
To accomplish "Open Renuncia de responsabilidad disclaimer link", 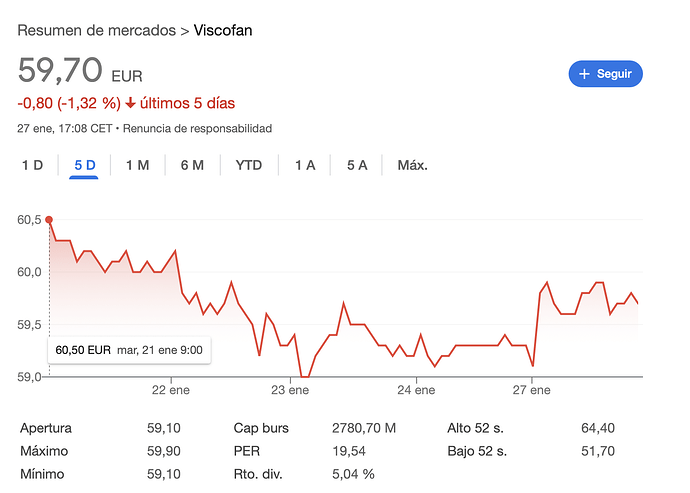I will coord(198,128).
